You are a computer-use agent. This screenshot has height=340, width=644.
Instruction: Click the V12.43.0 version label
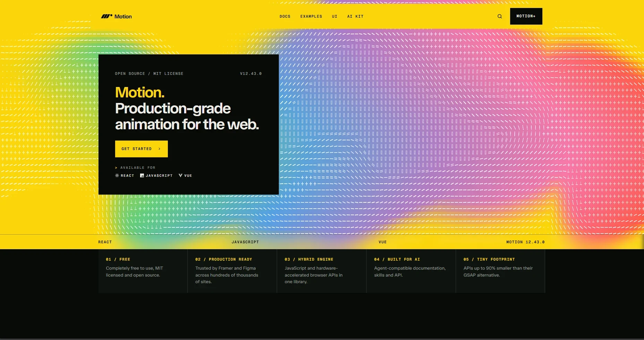click(251, 73)
